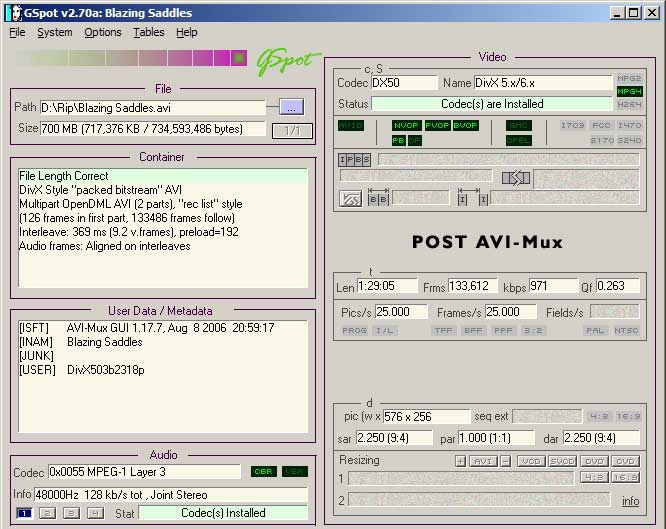Viewport: 666px width, 529px height.
Task: Open the Options menu
Action: pos(103,32)
